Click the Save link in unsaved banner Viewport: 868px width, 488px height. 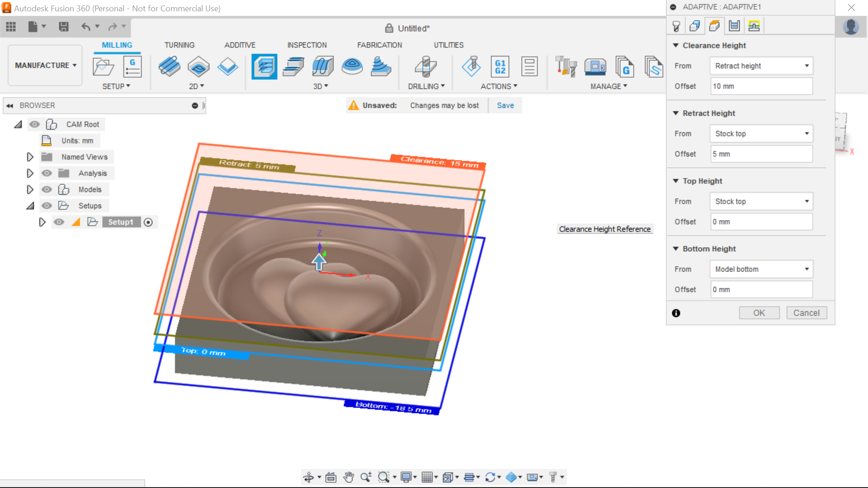(x=505, y=105)
